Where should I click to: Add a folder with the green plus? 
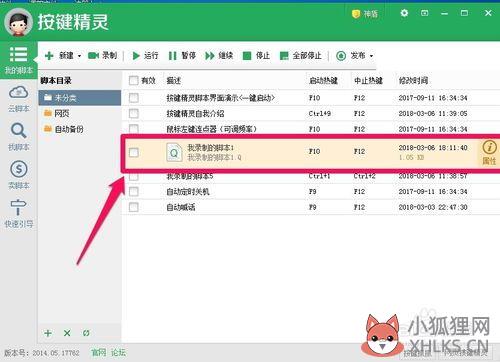point(48,333)
